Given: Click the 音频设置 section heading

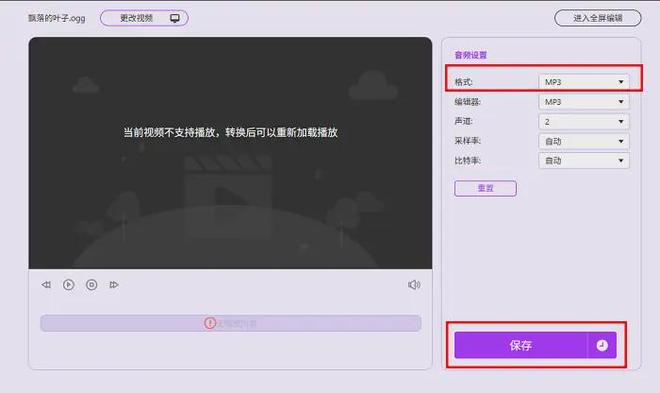Looking at the screenshot, I should [471, 55].
